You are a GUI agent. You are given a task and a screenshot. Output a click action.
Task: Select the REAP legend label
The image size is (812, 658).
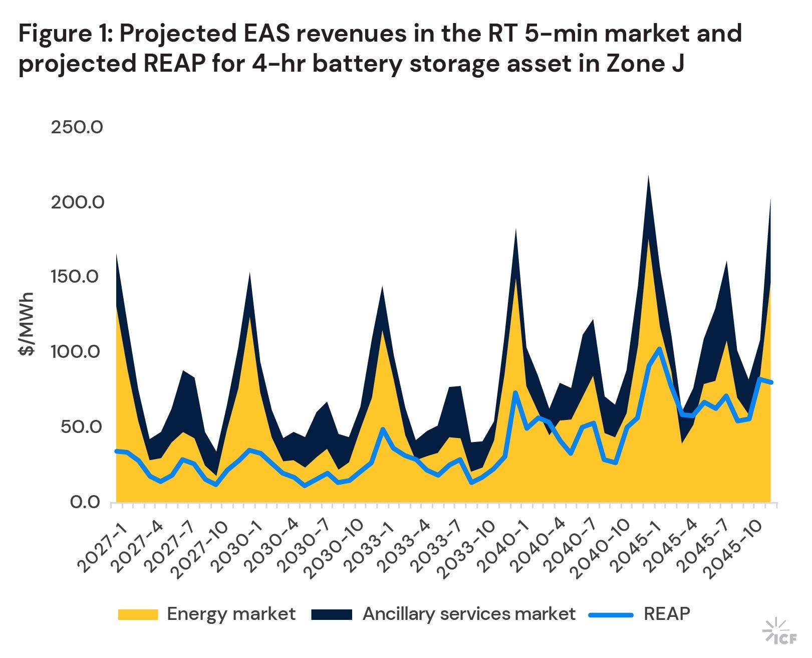click(667, 614)
